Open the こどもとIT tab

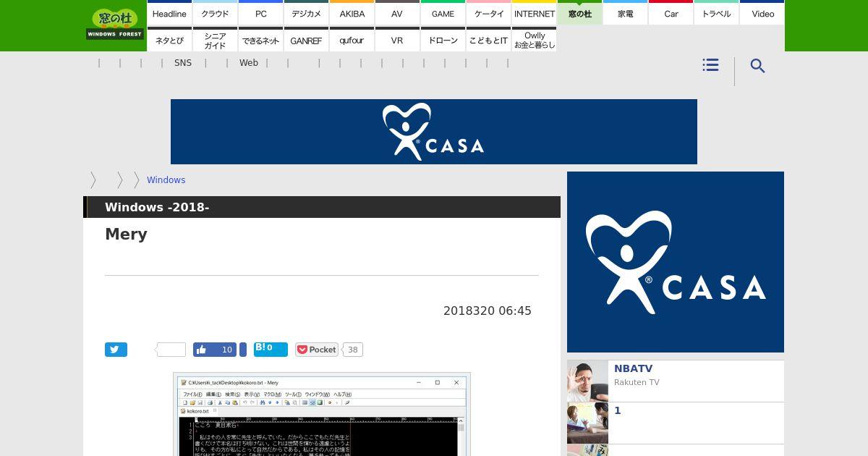(x=488, y=40)
